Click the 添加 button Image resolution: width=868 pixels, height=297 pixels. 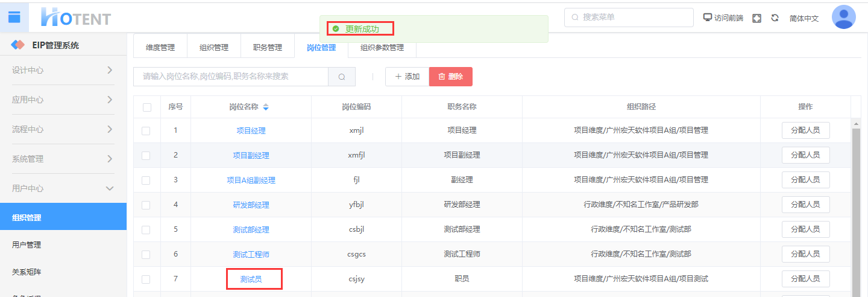coord(407,77)
